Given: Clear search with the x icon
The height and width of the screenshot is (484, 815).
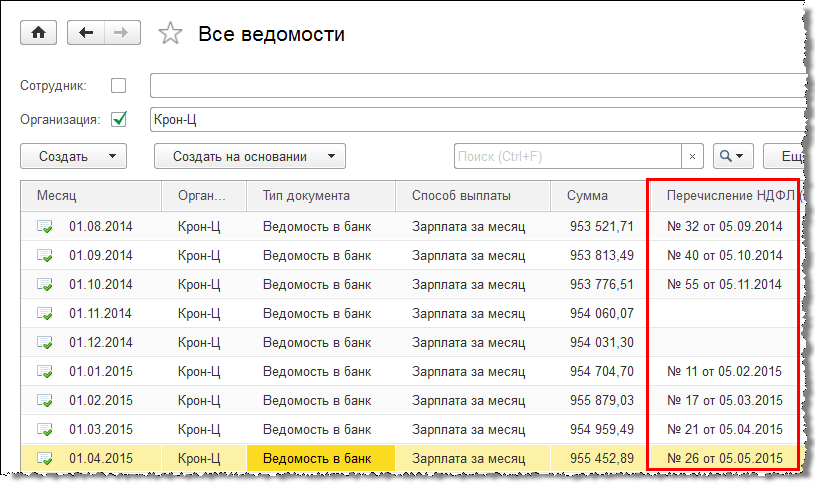Looking at the screenshot, I should coord(693,157).
